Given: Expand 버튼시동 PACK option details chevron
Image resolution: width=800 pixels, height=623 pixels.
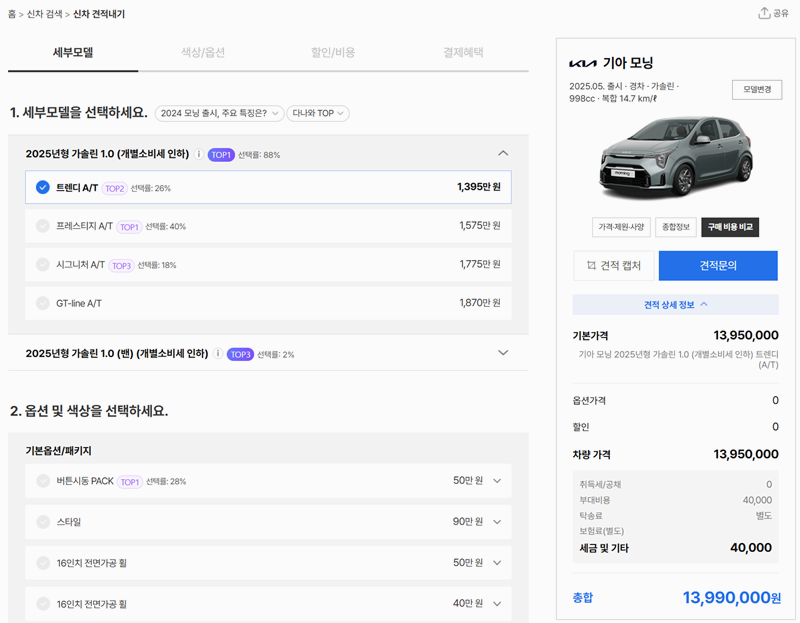Looking at the screenshot, I should tap(497, 481).
